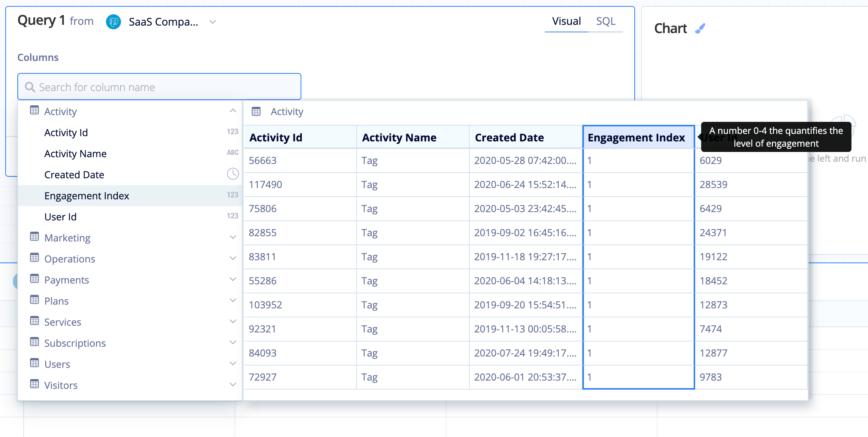Image resolution: width=868 pixels, height=437 pixels.
Task: Click the Plans table grid icon
Action: coord(35,300)
